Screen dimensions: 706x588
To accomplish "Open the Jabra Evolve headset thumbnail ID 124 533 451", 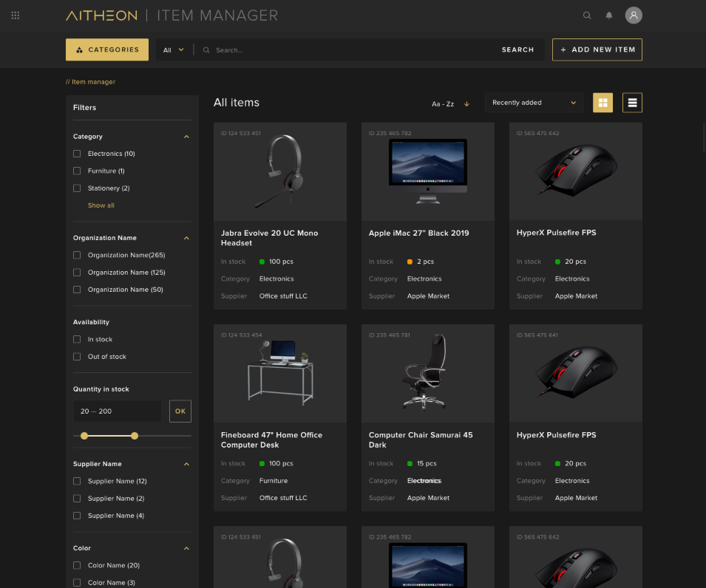I will (x=280, y=171).
